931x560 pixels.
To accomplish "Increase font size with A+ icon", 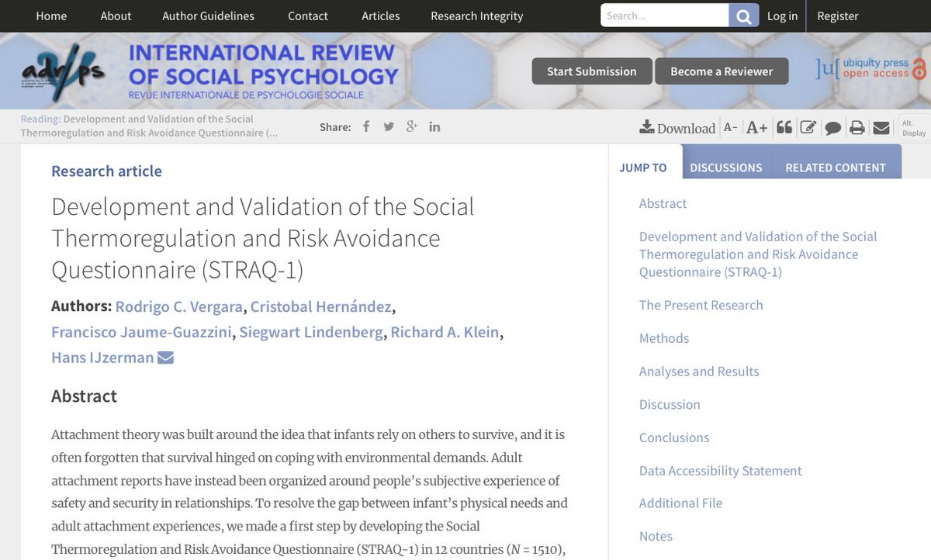I will [x=756, y=128].
